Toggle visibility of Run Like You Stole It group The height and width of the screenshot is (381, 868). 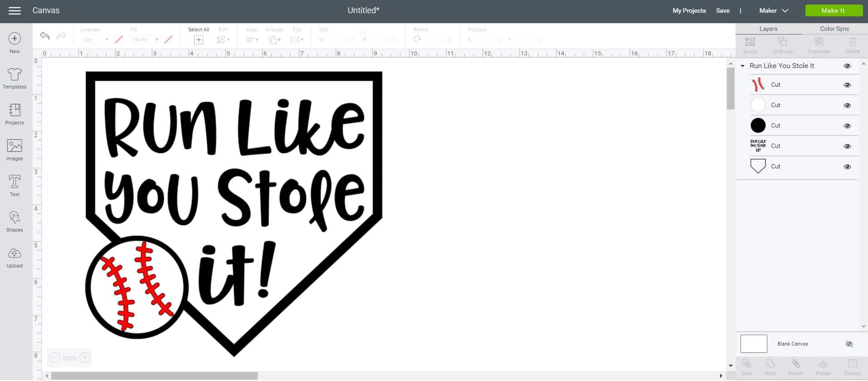(x=847, y=66)
